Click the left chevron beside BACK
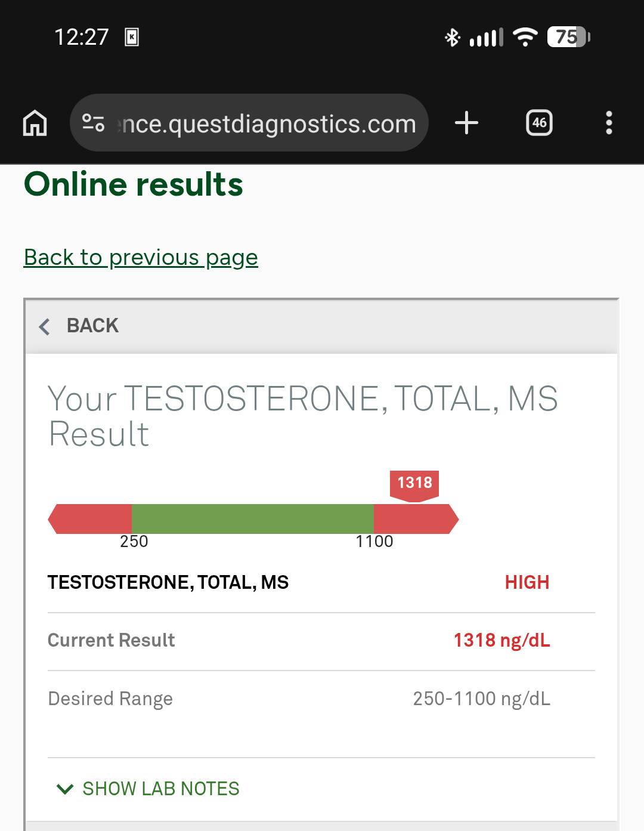This screenshot has height=831, width=644. click(x=44, y=326)
